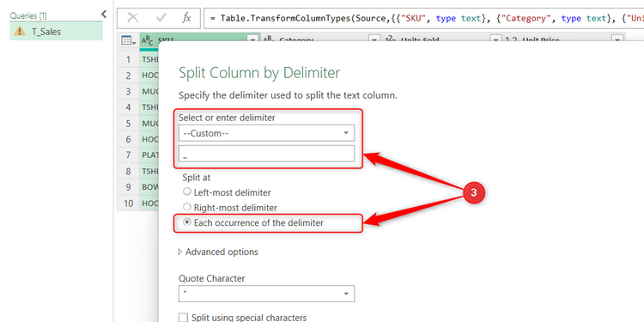Confirm the formula with the checkmark icon

pos(161,18)
